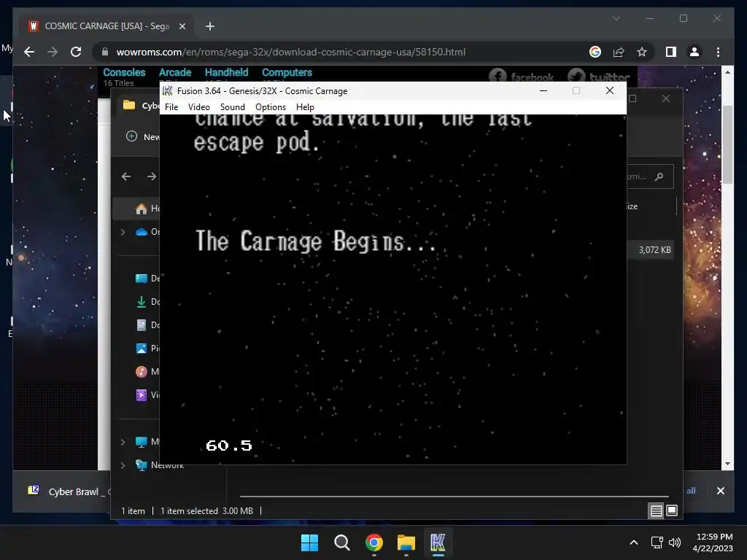
Task: Open the Fusion Help menu
Action: pos(305,107)
